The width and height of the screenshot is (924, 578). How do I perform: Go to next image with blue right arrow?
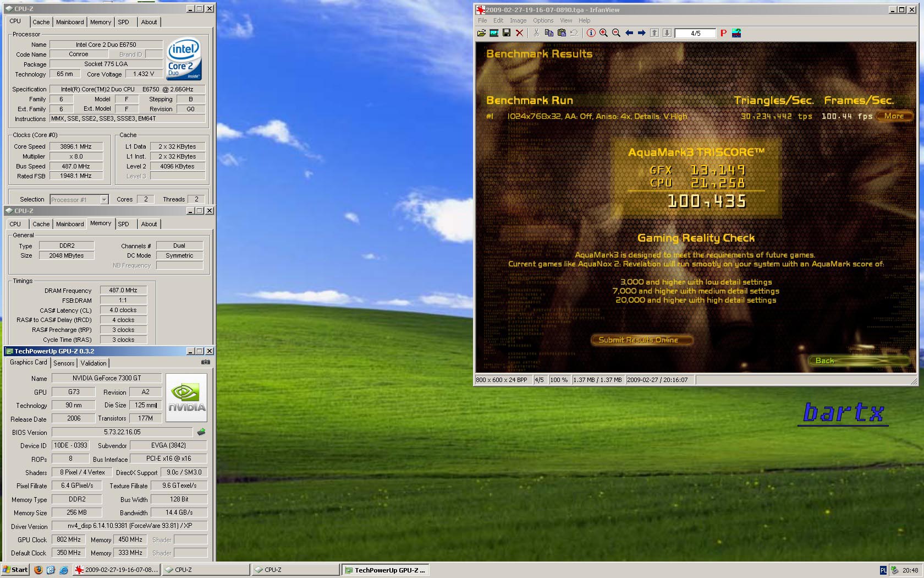[642, 33]
